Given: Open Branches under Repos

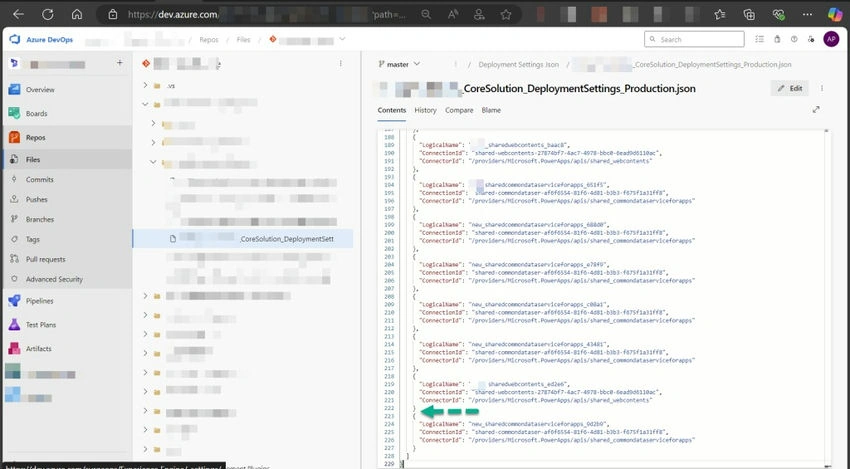Looking at the screenshot, I should [67, 220].
